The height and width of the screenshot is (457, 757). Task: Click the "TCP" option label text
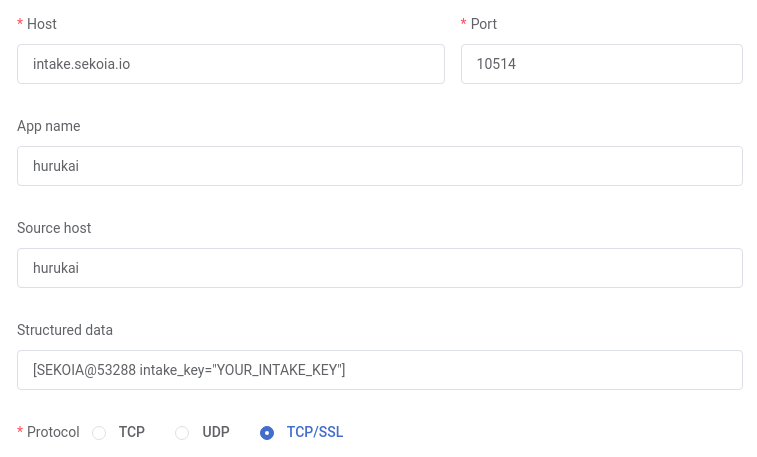(132, 432)
